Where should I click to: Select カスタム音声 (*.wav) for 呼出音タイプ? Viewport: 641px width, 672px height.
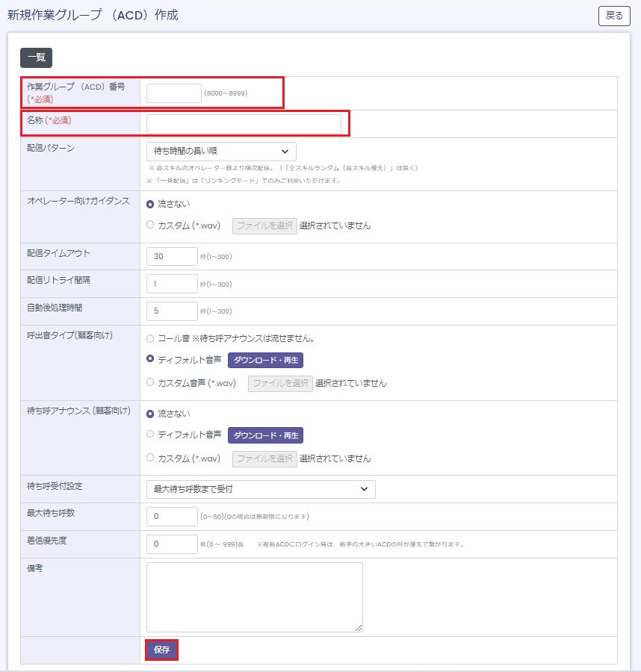click(151, 383)
